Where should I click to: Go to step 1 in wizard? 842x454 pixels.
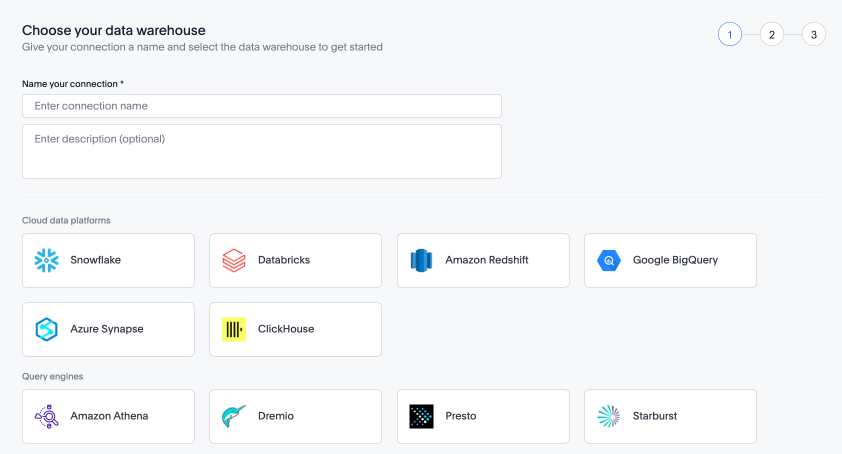pos(730,35)
